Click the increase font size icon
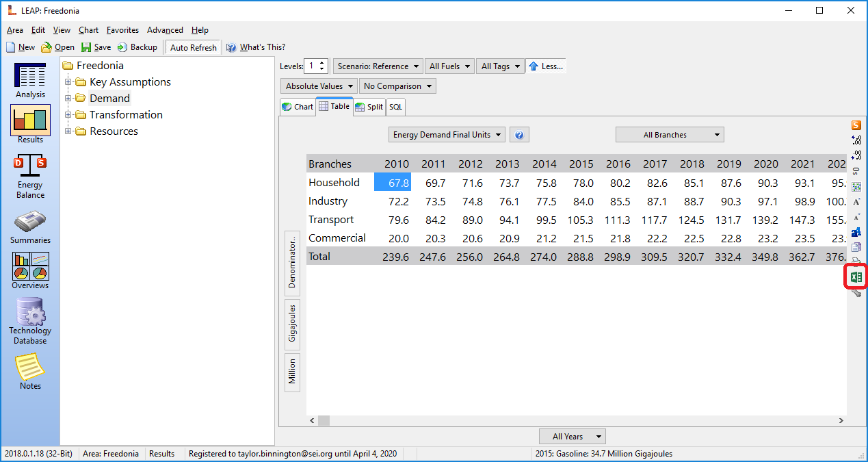This screenshot has height=462, width=868. click(856, 202)
